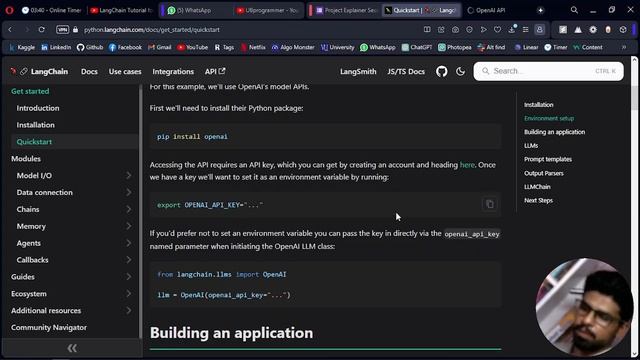
Task: Jump to LLMChain in contents
Action: [537, 187]
